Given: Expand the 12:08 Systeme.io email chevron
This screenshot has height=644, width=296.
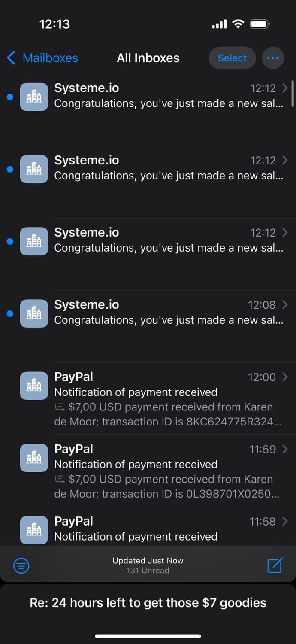Looking at the screenshot, I should [x=285, y=305].
